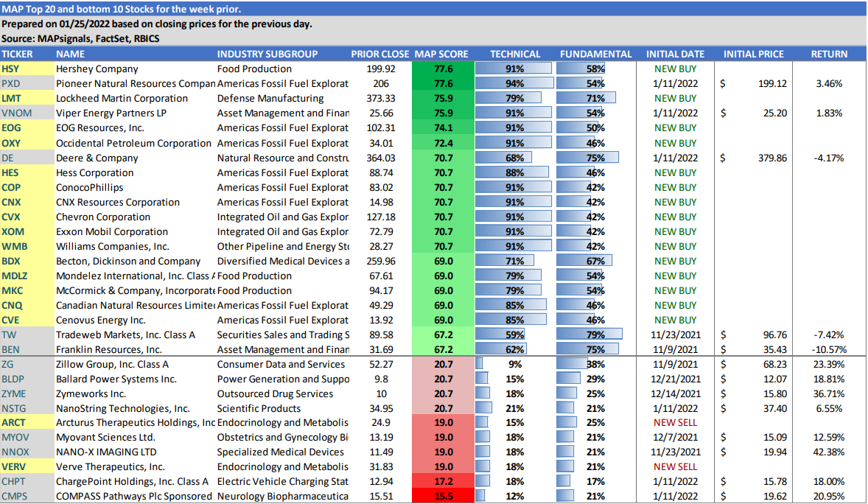The width and height of the screenshot is (868, 504).
Task: Select the TICKER column header
Action: point(17,55)
